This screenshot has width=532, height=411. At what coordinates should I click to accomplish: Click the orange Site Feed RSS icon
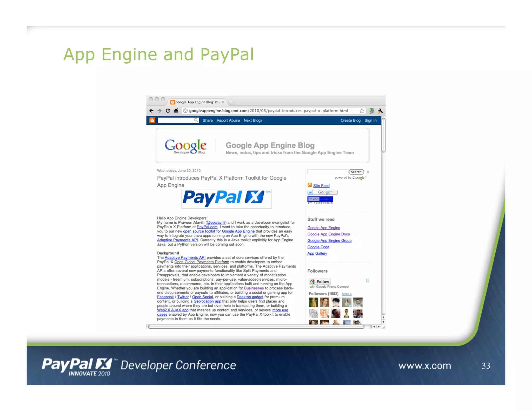pyautogui.click(x=310, y=185)
